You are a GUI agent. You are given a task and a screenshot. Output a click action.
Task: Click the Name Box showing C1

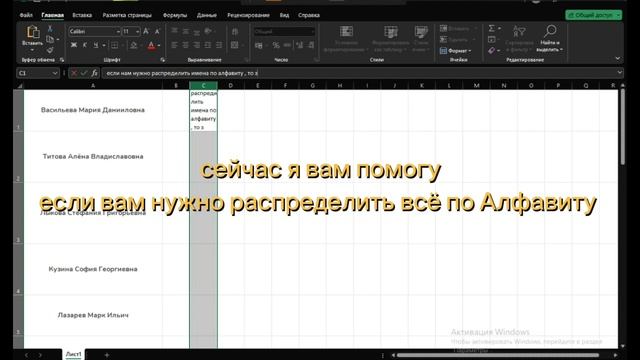click(38, 73)
